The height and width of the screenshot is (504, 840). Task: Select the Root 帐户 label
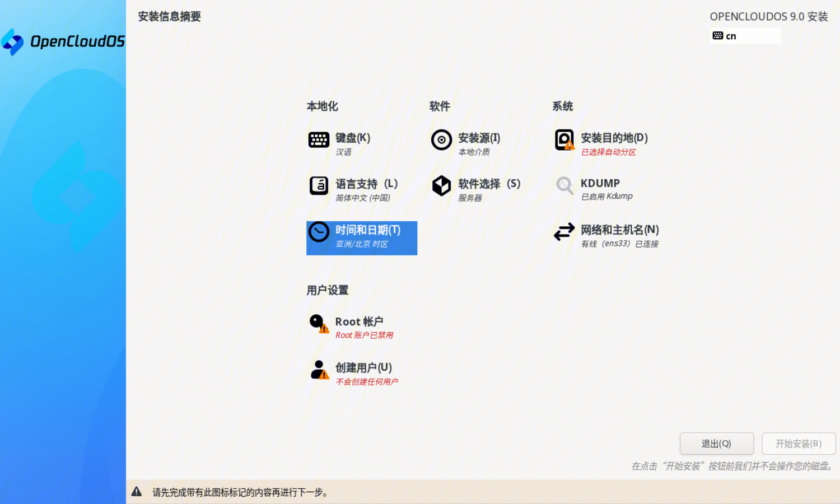360,321
